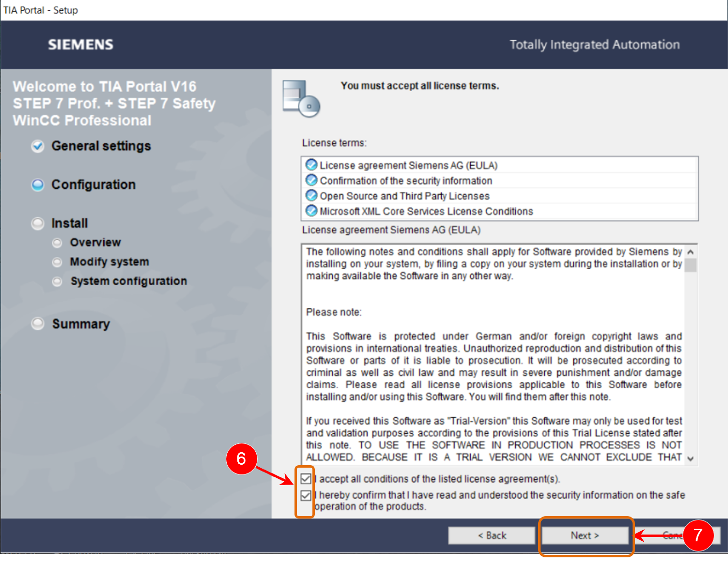Click the System configuration sub-step label
728x567 pixels.
[129, 281]
